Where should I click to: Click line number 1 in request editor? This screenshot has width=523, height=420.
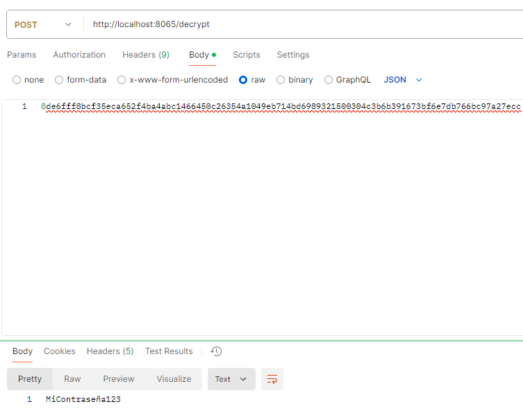tap(24, 107)
